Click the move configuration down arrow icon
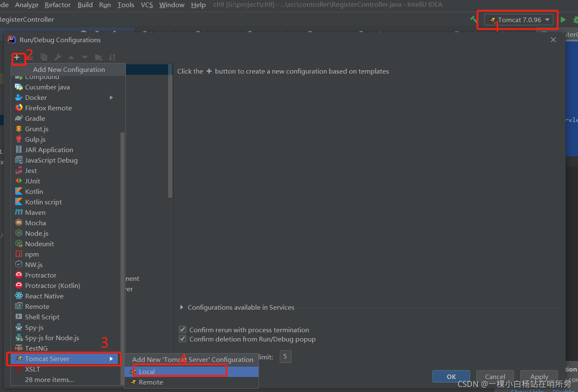The width and height of the screenshot is (578, 392). [85, 57]
